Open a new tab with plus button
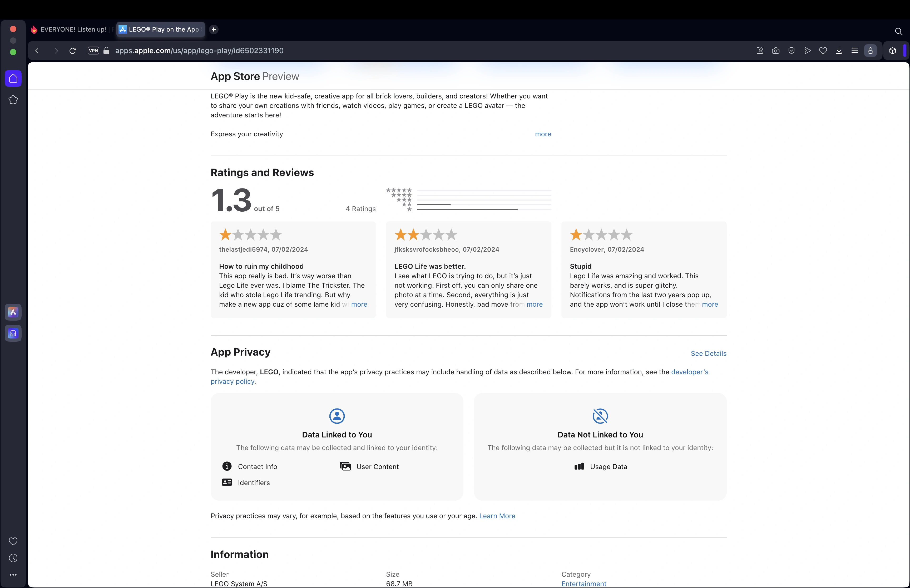The width and height of the screenshot is (910, 588). [214, 29]
